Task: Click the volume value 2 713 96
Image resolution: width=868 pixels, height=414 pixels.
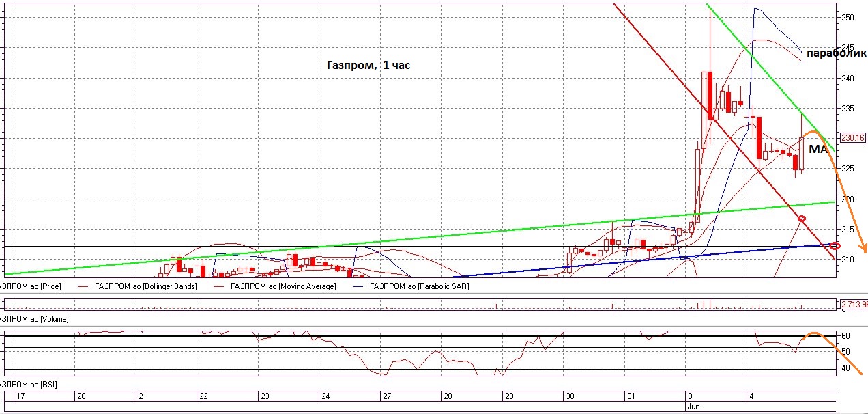Action: (x=854, y=304)
